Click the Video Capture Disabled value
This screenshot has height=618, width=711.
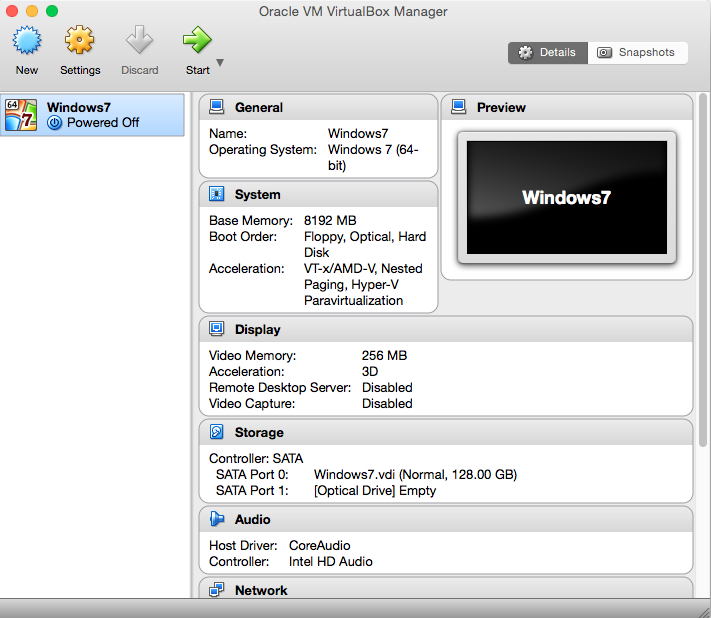[x=387, y=404]
